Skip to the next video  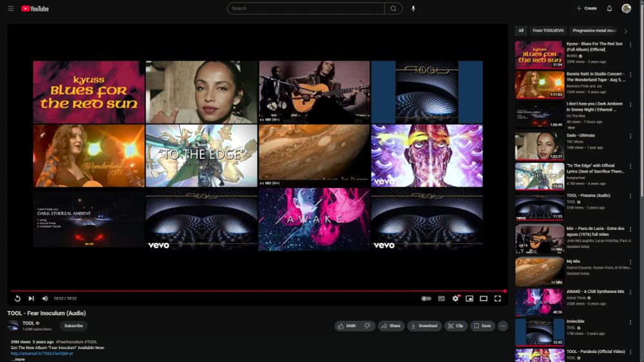(x=31, y=298)
